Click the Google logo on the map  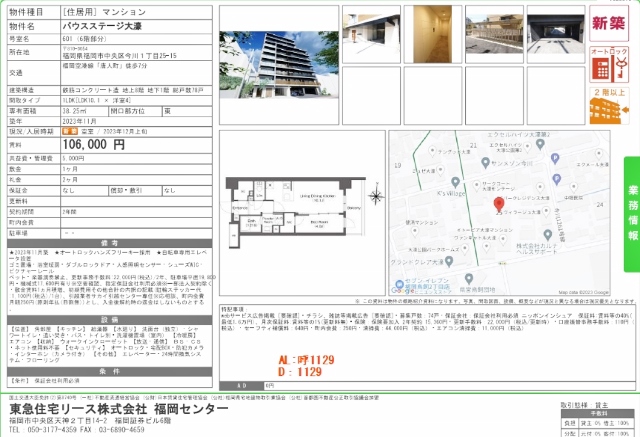[x=402, y=290]
